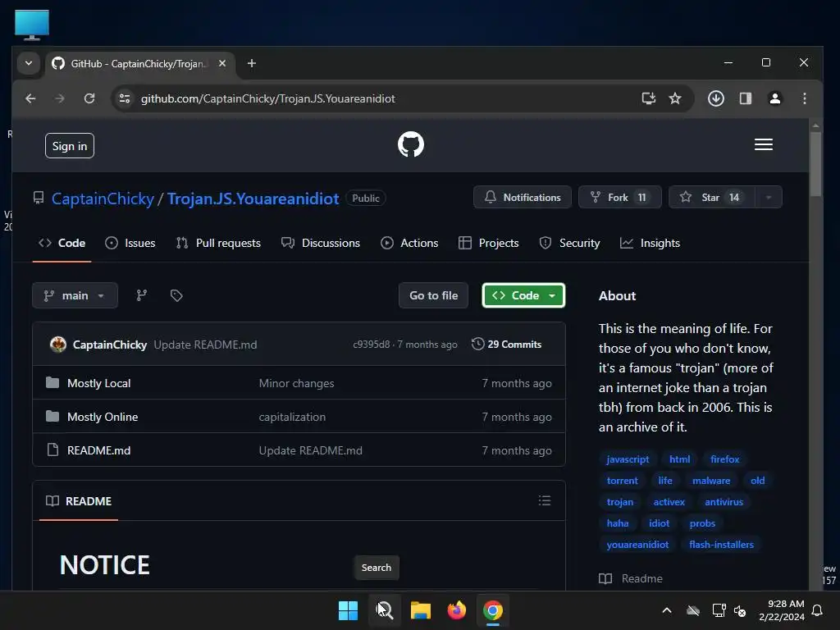Click Go to file button
The height and width of the screenshot is (630, 840).
click(433, 295)
